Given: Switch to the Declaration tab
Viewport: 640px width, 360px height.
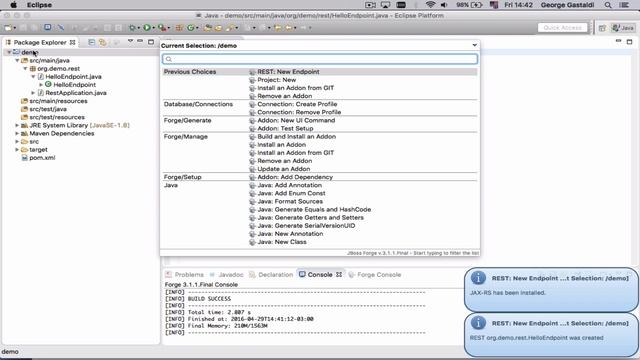Looking at the screenshot, I should coord(271,275).
